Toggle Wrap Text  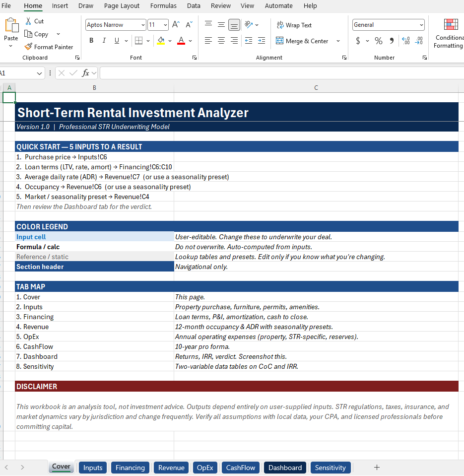pos(294,25)
